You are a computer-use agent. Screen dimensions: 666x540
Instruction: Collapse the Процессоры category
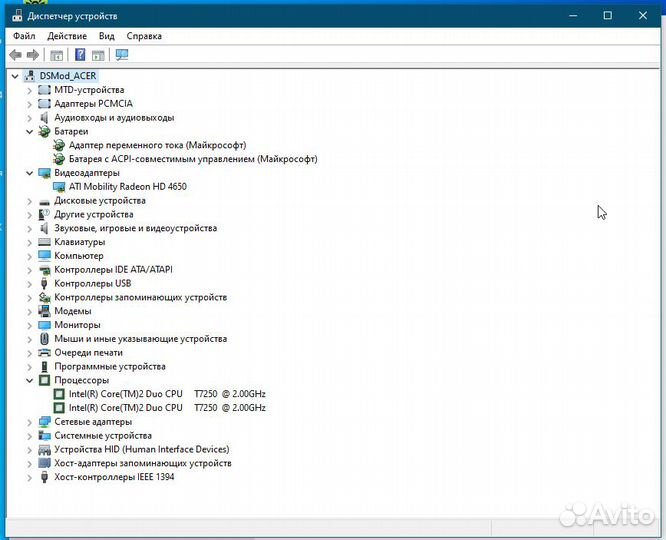pyautogui.click(x=29, y=380)
